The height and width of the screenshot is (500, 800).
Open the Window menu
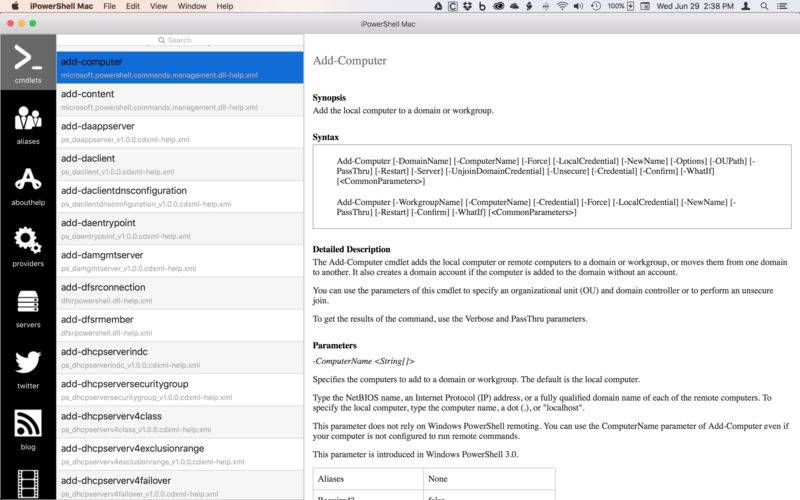point(192,6)
